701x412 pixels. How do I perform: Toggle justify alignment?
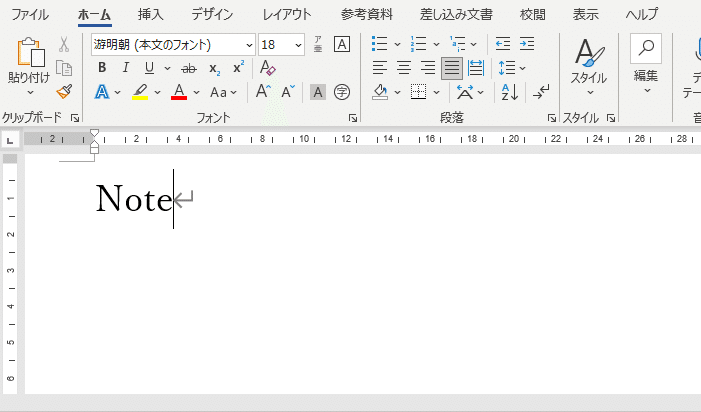click(452, 68)
